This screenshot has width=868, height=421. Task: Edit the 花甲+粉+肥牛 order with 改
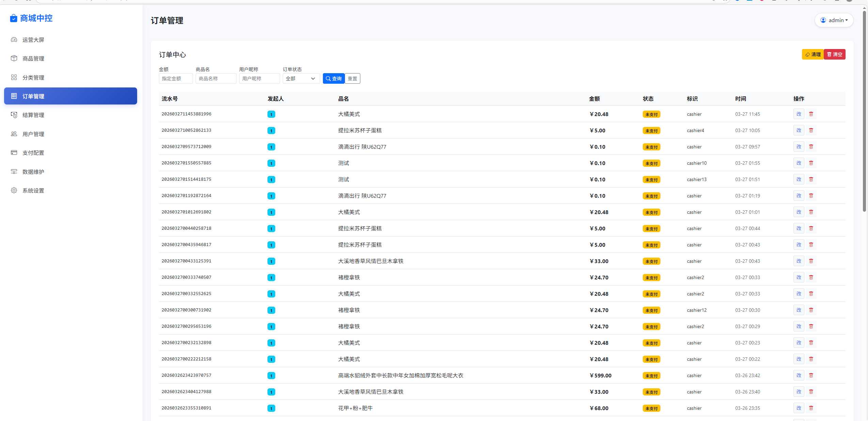point(799,408)
